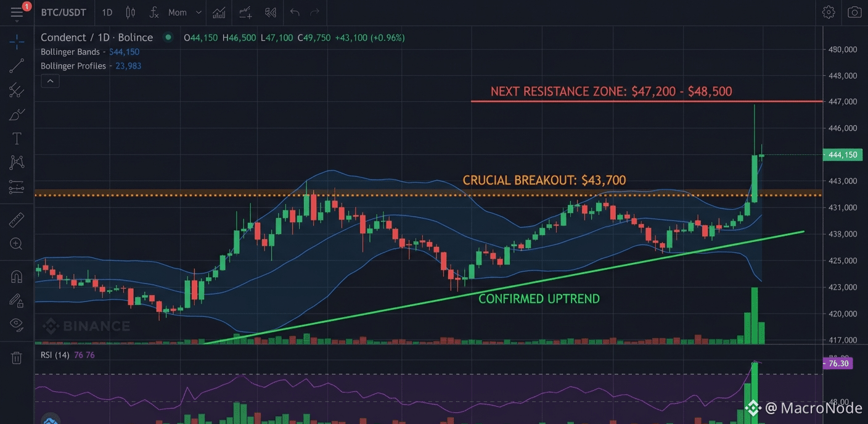Select the red next resistance zone line

coord(646,101)
